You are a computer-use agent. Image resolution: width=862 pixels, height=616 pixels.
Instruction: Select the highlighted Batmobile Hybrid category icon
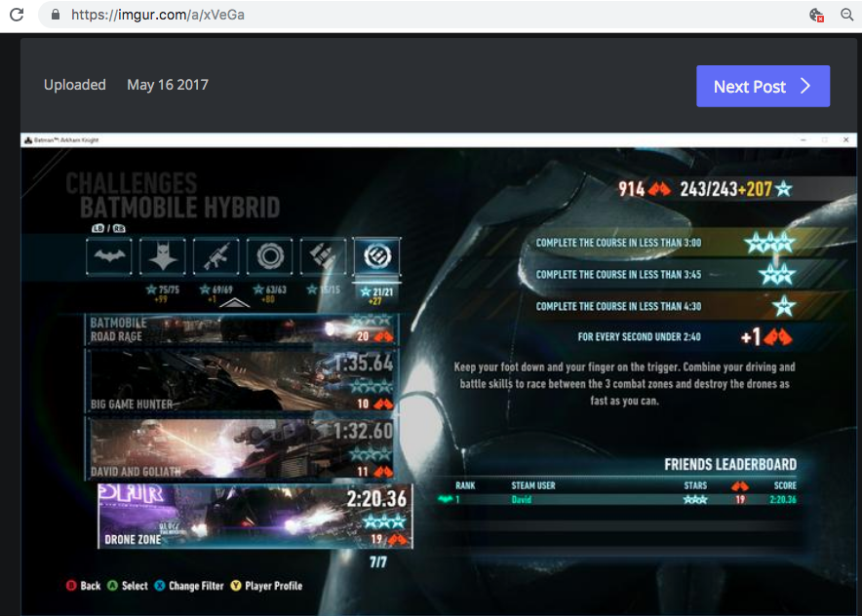click(x=377, y=256)
